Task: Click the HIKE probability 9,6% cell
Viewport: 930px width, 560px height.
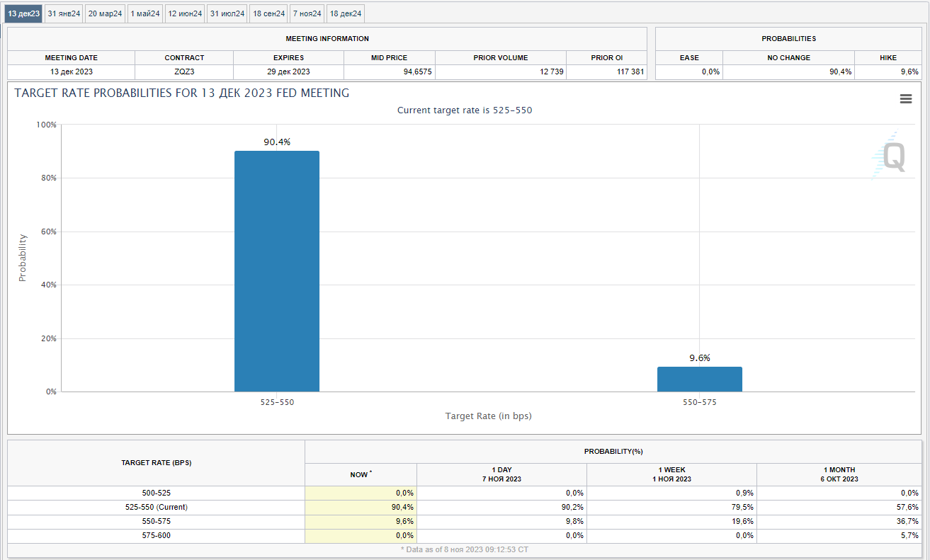Action: [888, 72]
